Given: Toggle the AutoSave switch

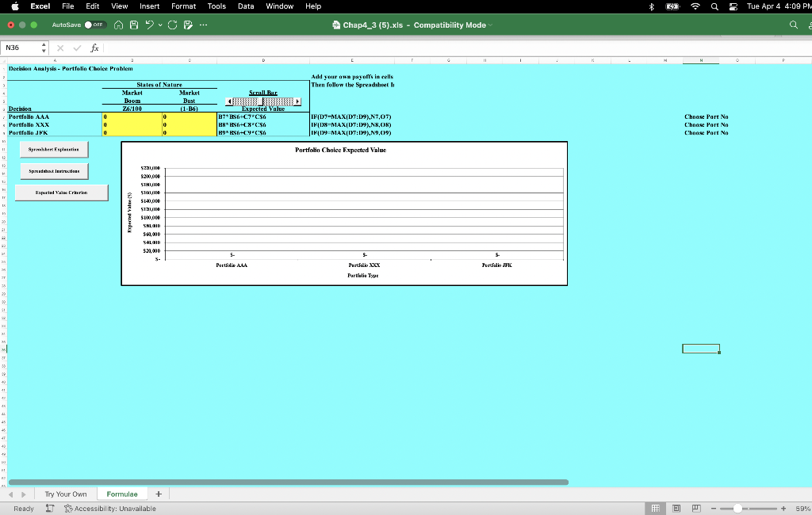Looking at the screenshot, I should [95, 25].
